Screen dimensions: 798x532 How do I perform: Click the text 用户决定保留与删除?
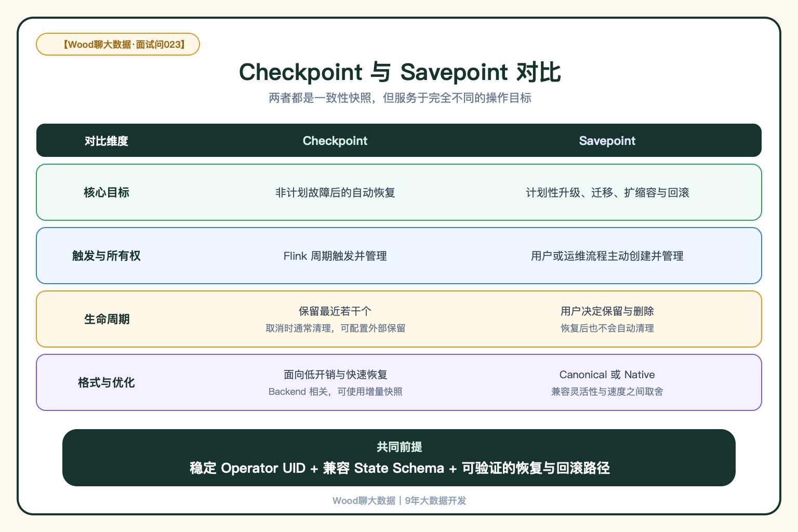607,311
